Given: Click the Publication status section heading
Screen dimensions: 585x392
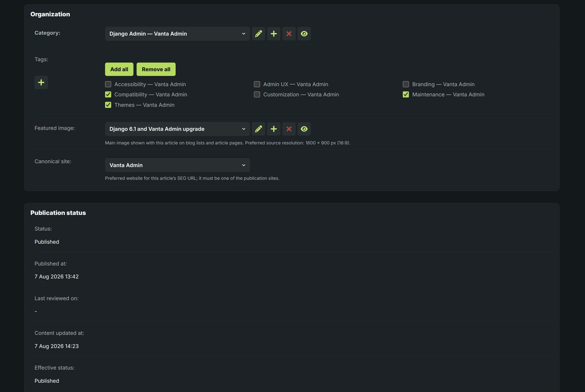Looking at the screenshot, I should pyautogui.click(x=58, y=213).
